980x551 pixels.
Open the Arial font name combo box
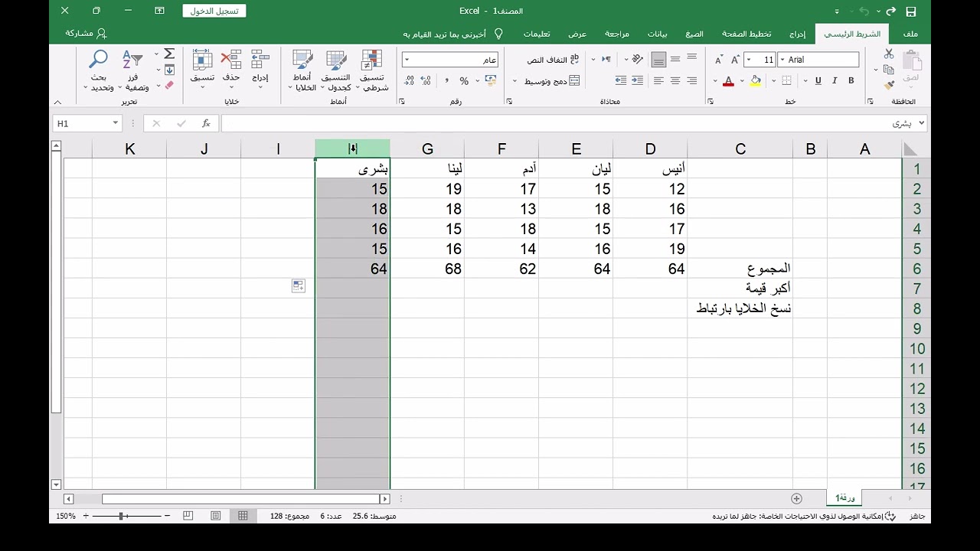(x=819, y=60)
